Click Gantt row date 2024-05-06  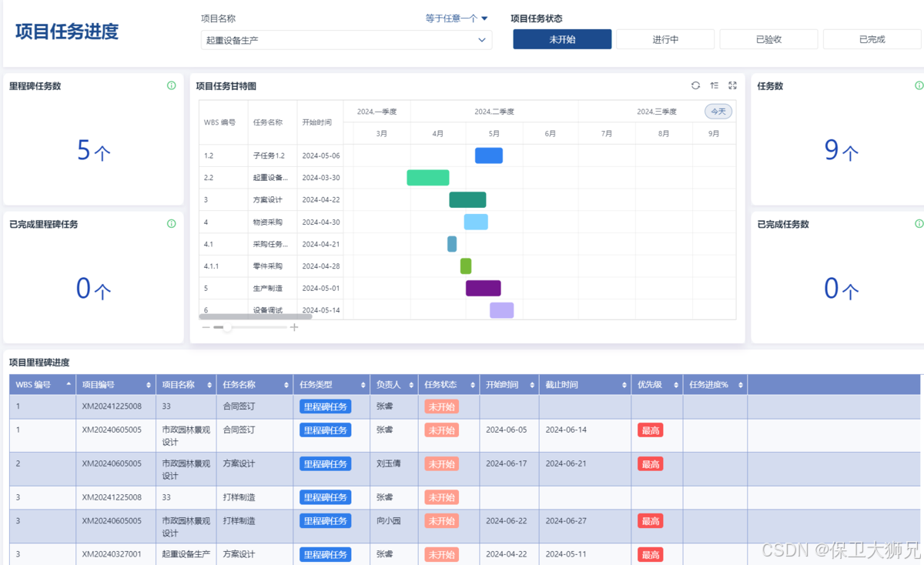pos(321,156)
